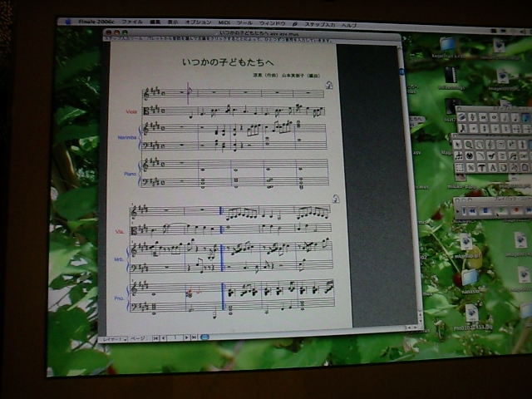Choose the highlighted eighth note duration

point(525,118)
